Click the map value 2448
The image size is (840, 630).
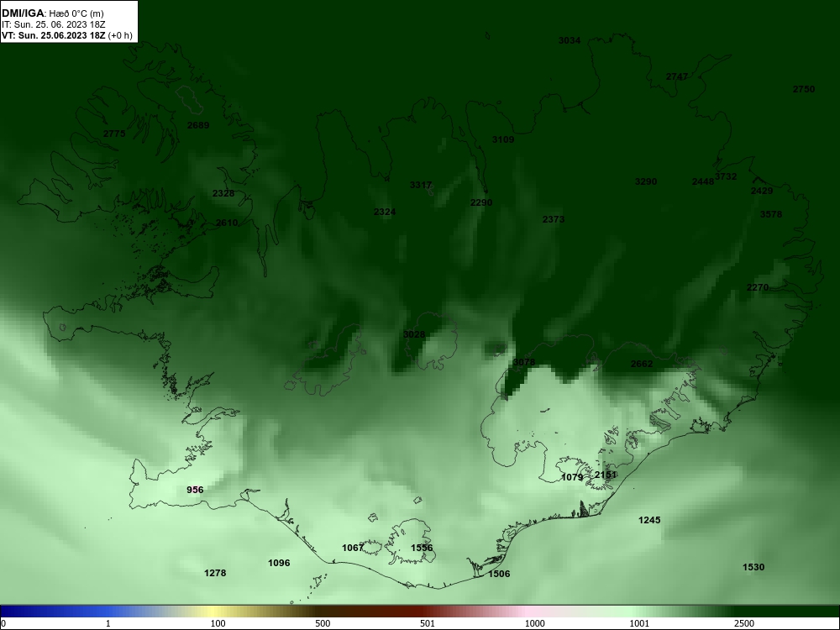(703, 181)
